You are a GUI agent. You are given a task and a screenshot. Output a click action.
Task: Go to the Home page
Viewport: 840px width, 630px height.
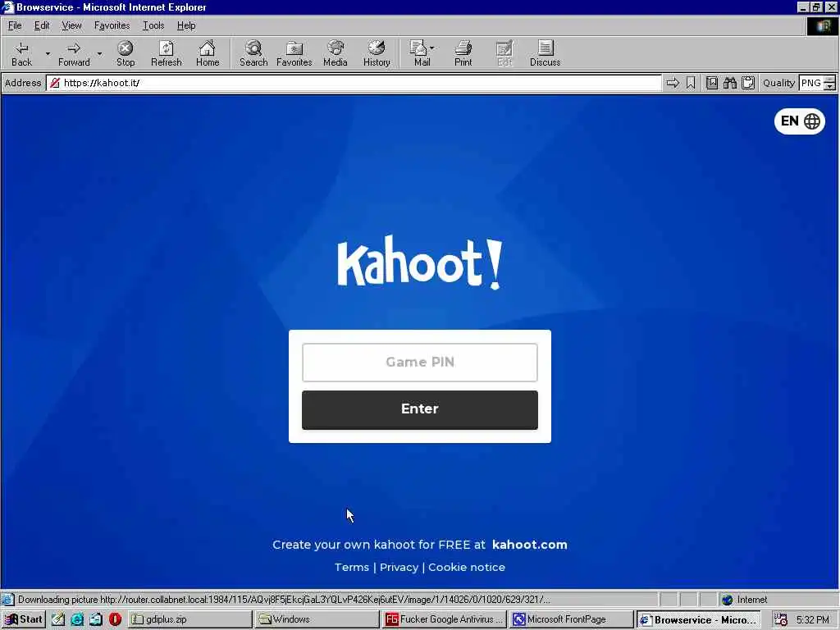point(208,53)
